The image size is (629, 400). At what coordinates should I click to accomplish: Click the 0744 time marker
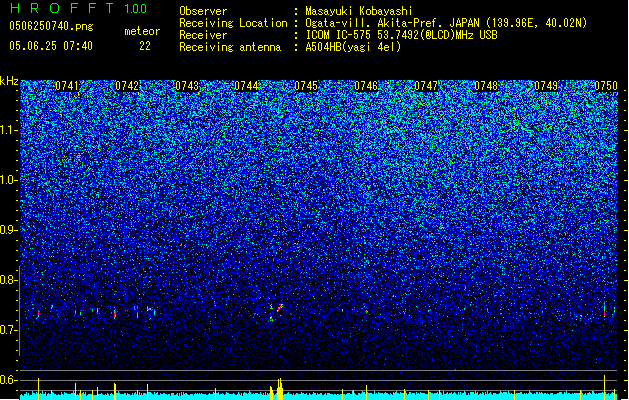(246, 86)
